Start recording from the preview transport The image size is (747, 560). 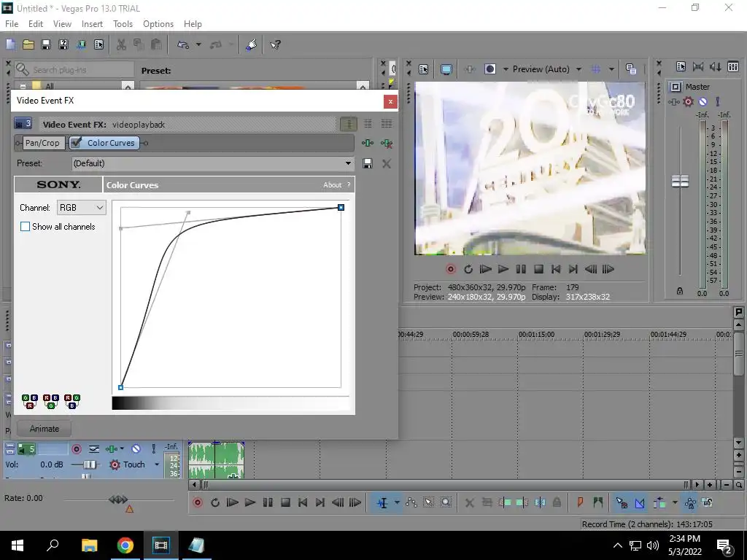pyautogui.click(x=451, y=269)
